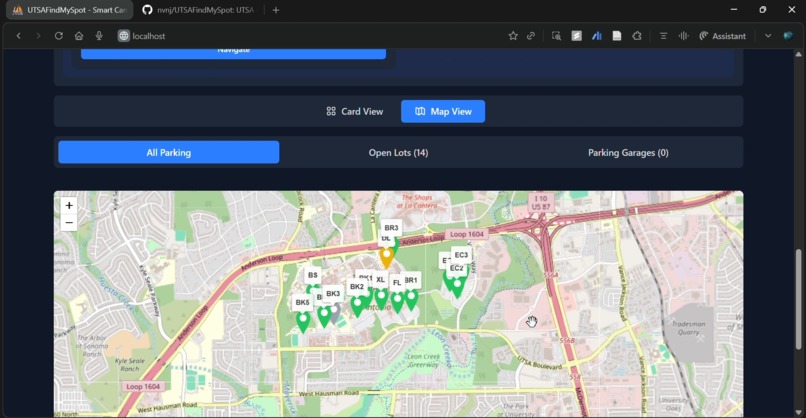This screenshot has width=806, height=418.
Task: Select the BK2 parking lot marker
Action: click(x=358, y=306)
